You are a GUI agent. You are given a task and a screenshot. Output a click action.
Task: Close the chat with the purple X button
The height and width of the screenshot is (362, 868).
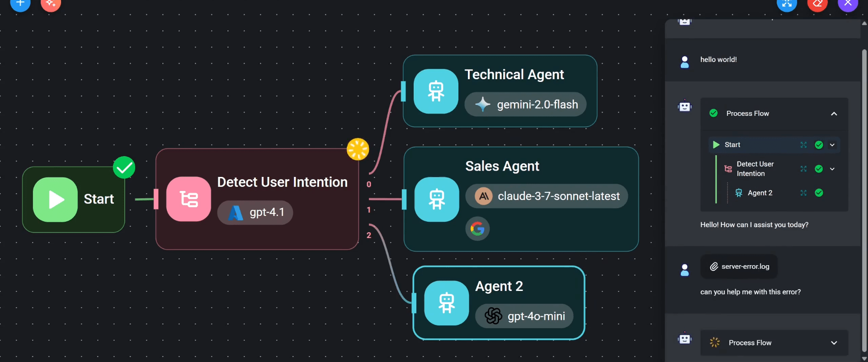(848, 3)
